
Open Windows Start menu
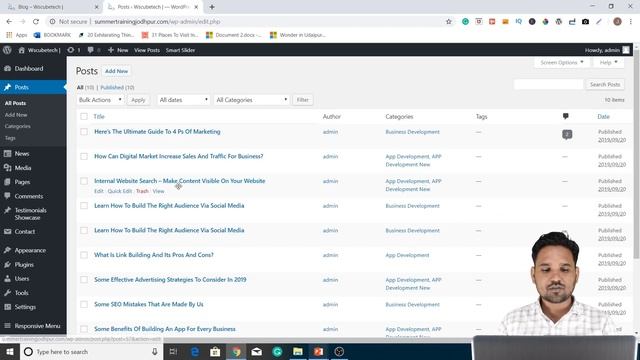point(10,351)
